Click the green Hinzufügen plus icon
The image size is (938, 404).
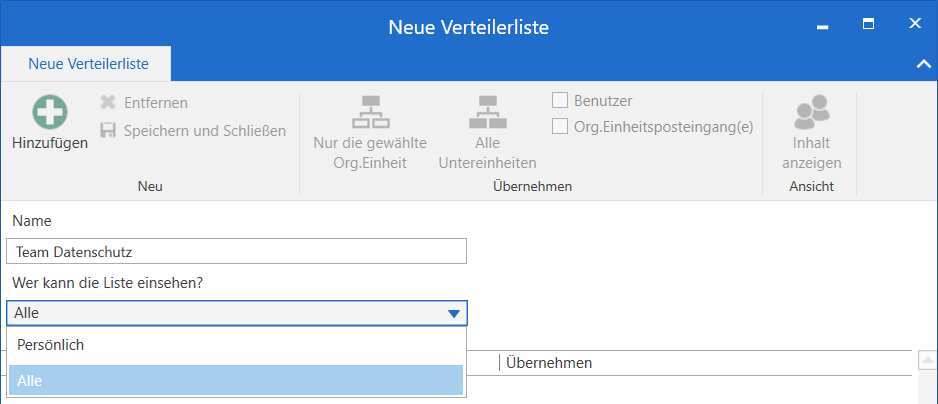coord(50,112)
